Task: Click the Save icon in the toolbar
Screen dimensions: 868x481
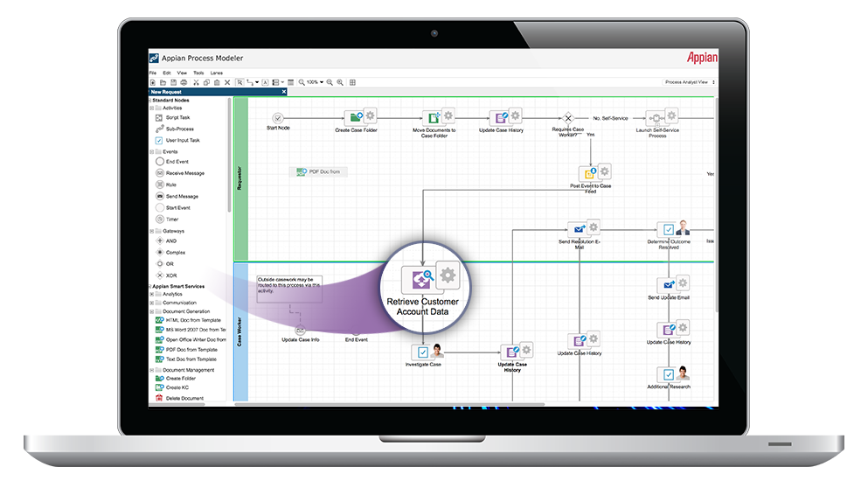Action: pos(173,82)
